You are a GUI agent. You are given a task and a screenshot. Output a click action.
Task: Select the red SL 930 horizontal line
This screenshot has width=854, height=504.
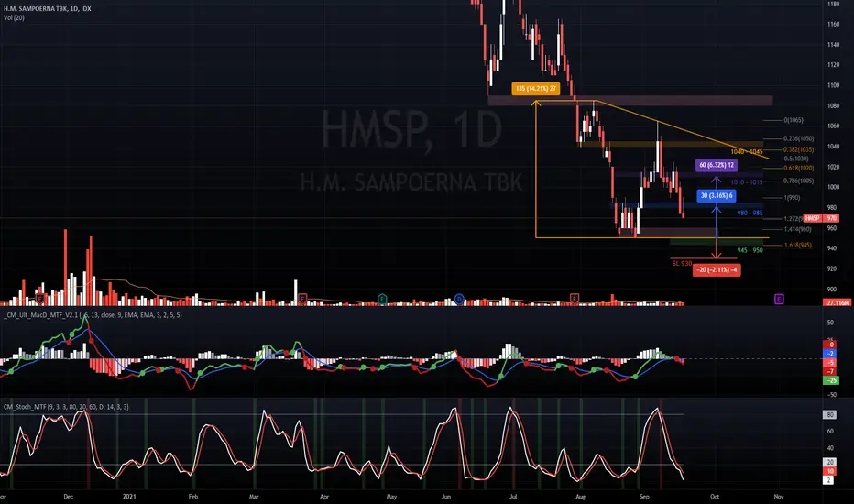pyautogui.click(x=703, y=258)
